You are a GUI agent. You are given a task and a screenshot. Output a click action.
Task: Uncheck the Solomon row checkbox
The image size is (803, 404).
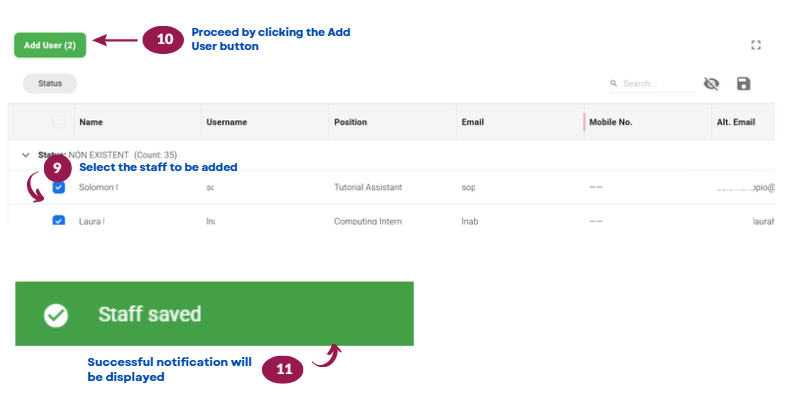(x=59, y=187)
